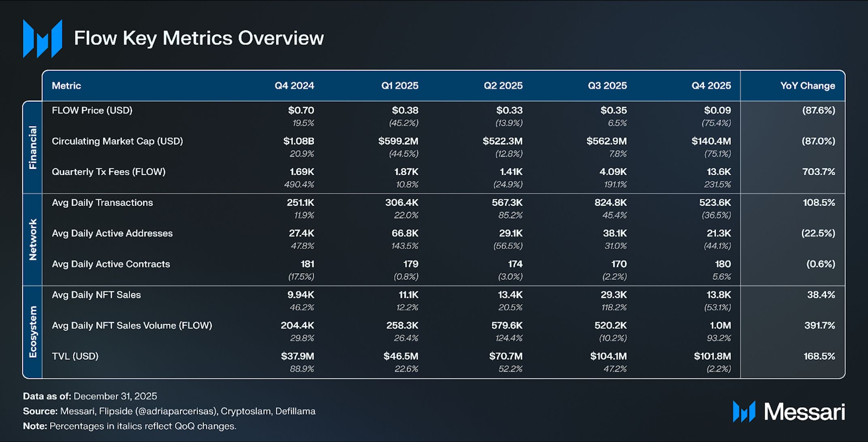Click the Q3 2025 column header
Viewport: 868px width, 442px height.
607,86
